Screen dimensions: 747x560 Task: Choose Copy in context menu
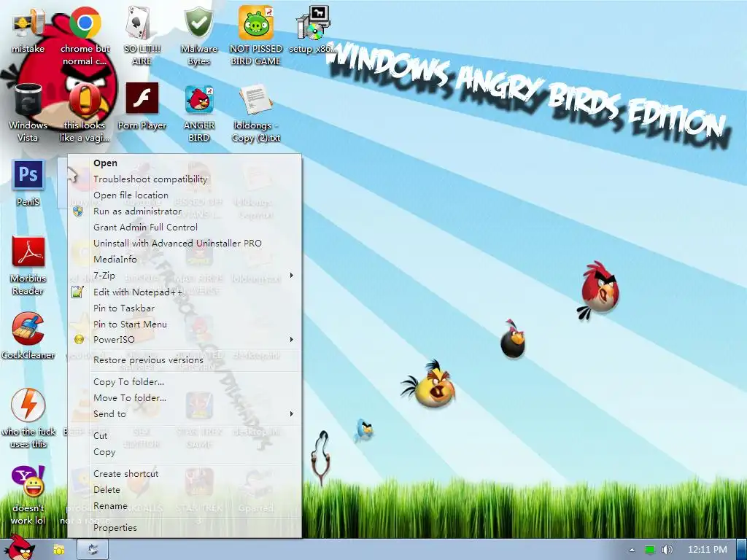coord(185,452)
